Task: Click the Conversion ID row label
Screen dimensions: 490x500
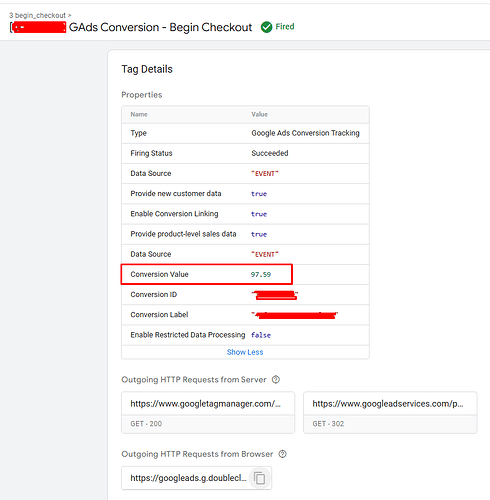Action: [154, 294]
